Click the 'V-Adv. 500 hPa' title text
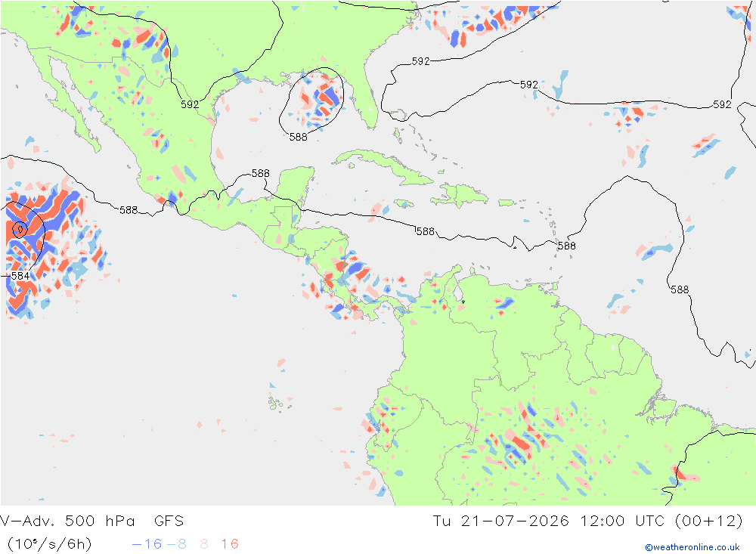This screenshot has width=756, height=554. [67, 522]
